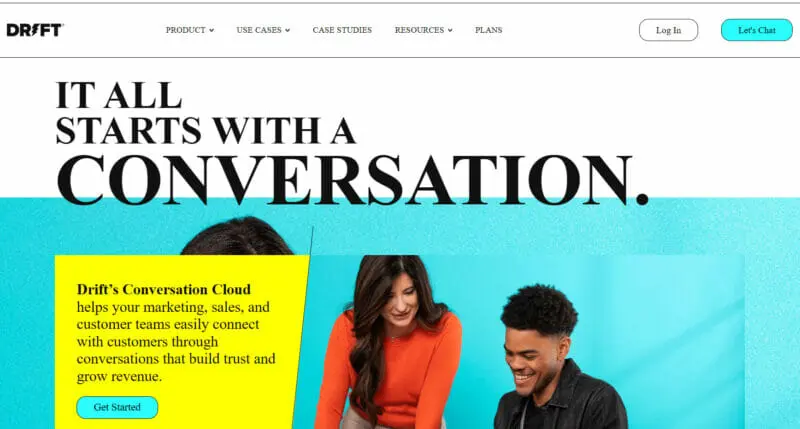Click the Drift's Conversation Cloud bold text

pos(164,289)
